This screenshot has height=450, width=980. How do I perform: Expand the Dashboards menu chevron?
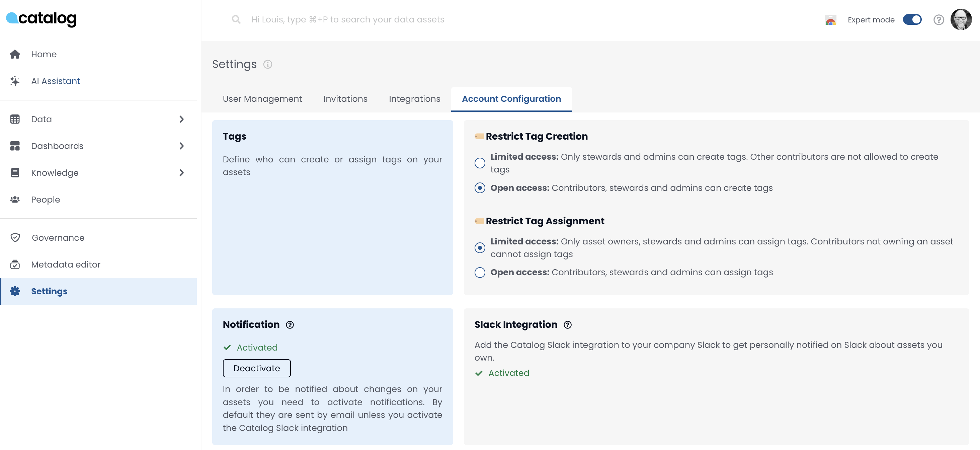(x=181, y=146)
